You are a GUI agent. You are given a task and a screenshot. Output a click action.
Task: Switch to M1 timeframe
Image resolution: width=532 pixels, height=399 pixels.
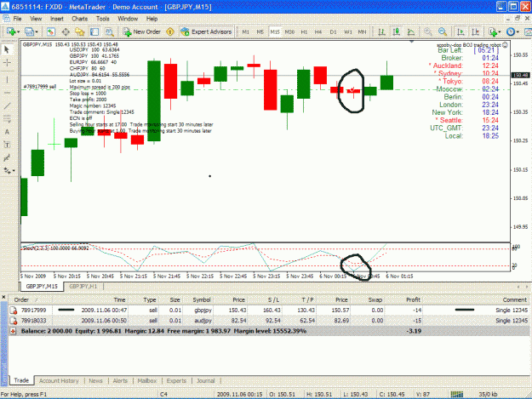246,31
